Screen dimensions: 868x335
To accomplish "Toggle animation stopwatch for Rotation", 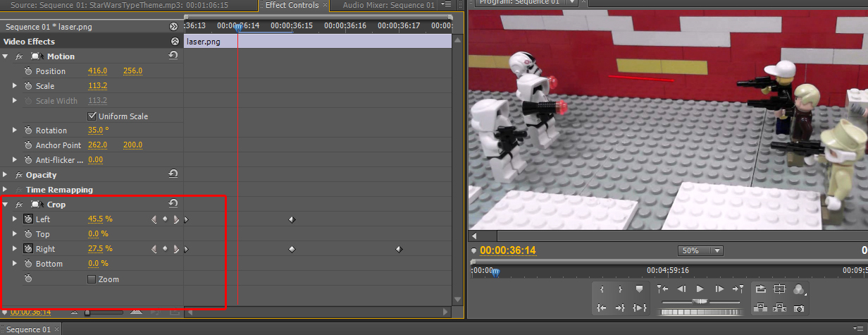I will 28,130.
